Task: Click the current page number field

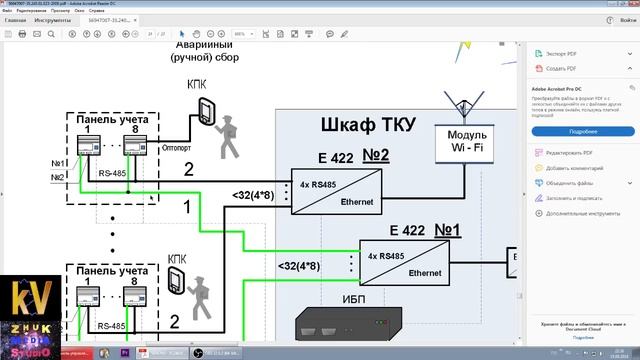Action: pos(150,34)
